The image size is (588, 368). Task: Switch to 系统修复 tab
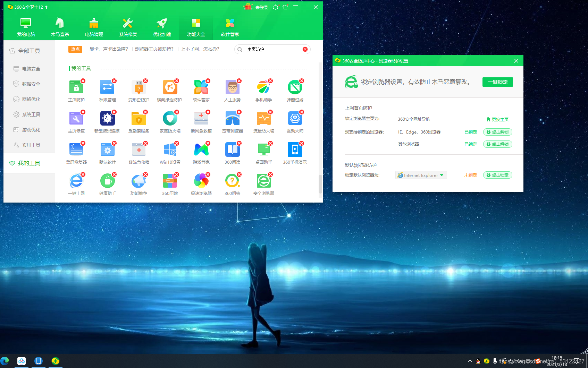point(128,27)
